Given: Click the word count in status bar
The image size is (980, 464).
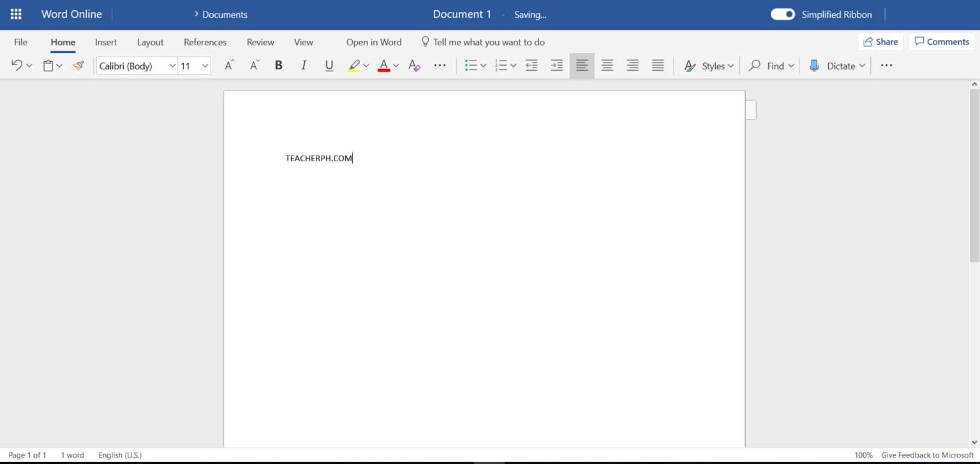Looking at the screenshot, I should click(72, 454).
